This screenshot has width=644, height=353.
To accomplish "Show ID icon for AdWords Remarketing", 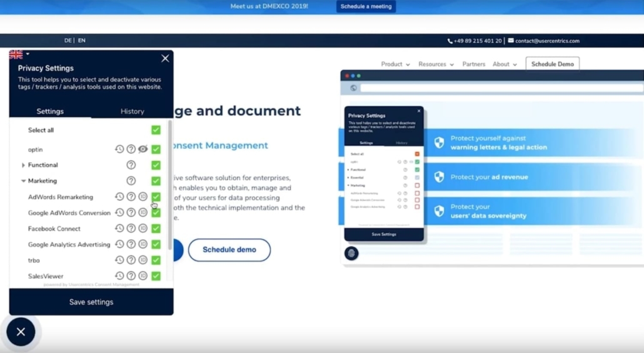I will pyautogui.click(x=143, y=197).
